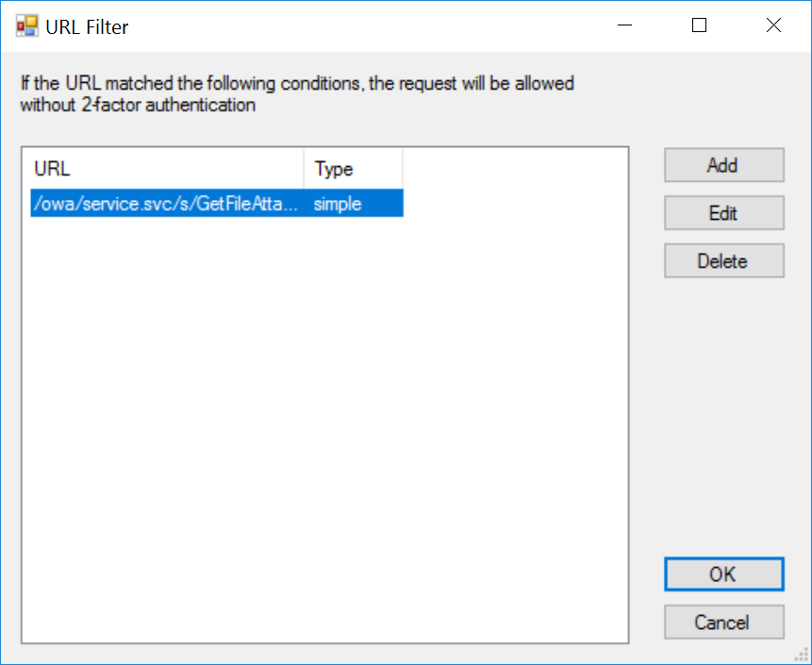The width and height of the screenshot is (812, 665).
Task: Click the Add button
Action: [x=723, y=165]
